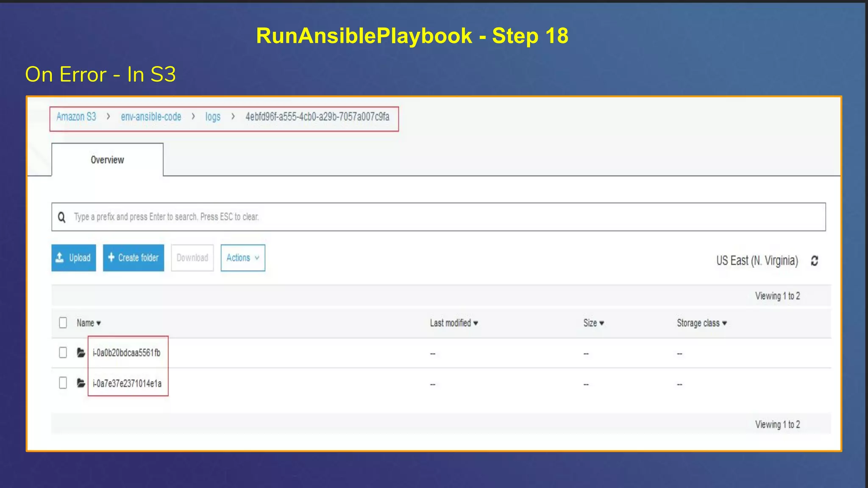Tick the select-all checkbox in the header
868x488 pixels.
click(x=63, y=323)
